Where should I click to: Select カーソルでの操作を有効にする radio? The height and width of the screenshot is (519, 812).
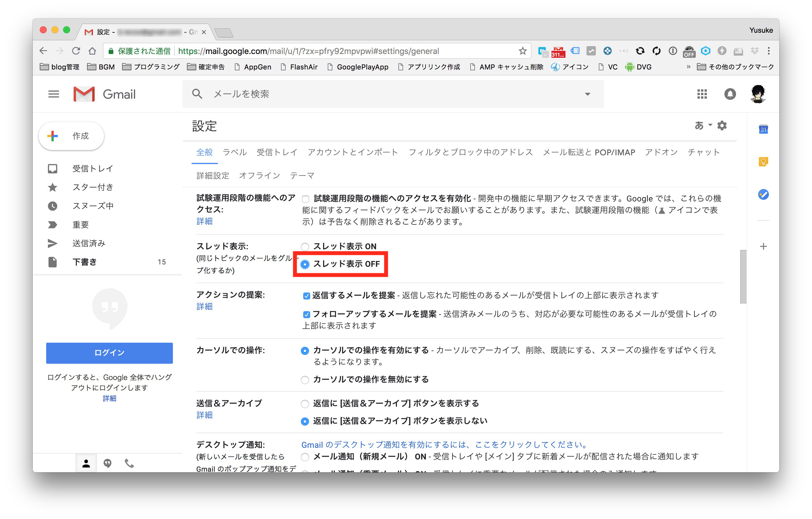[x=305, y=351]
